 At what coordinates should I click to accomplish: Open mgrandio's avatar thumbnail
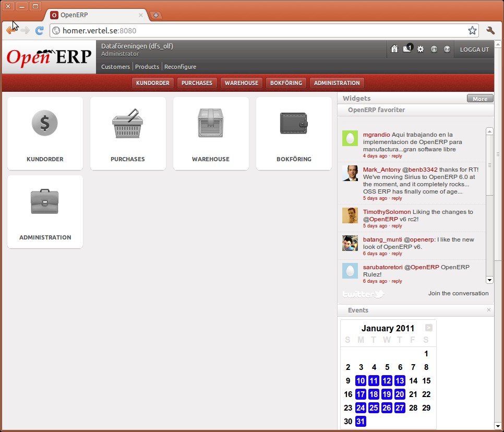(350, 138)
